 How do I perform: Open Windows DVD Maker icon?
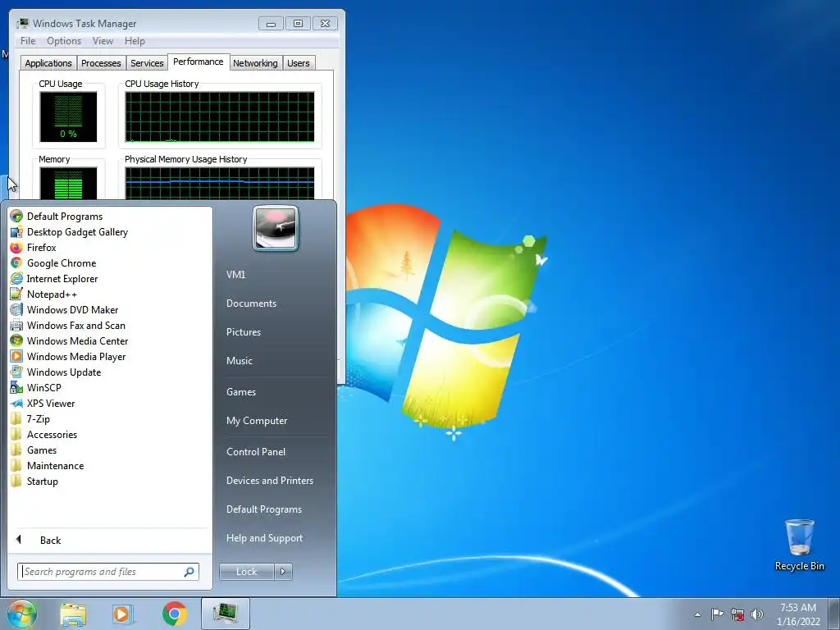tap(16, 309)
